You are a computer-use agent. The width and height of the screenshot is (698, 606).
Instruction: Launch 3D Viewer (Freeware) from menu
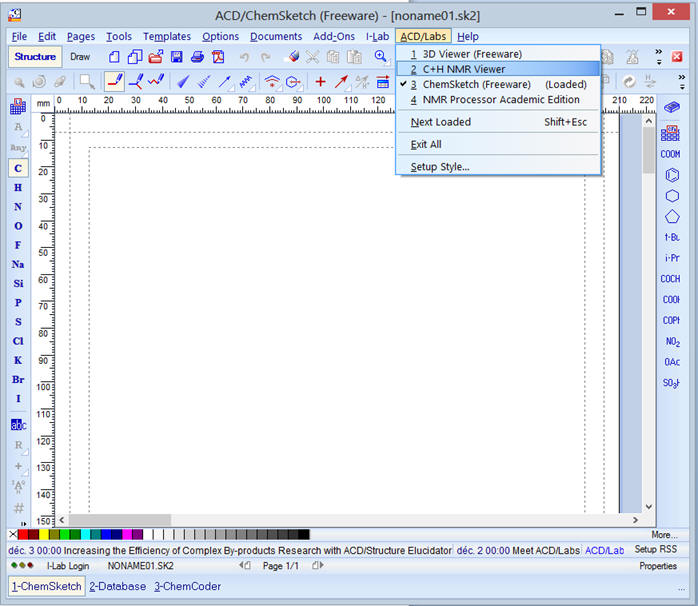498,54
